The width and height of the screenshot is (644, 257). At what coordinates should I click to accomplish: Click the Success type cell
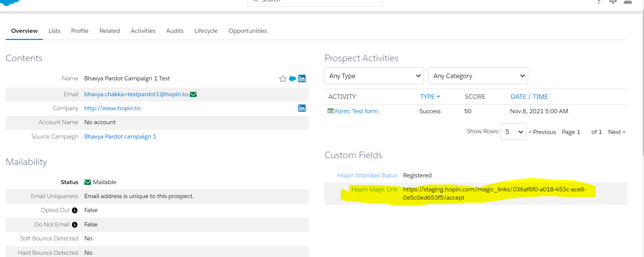pyautogui.click(x=430, y=111)
